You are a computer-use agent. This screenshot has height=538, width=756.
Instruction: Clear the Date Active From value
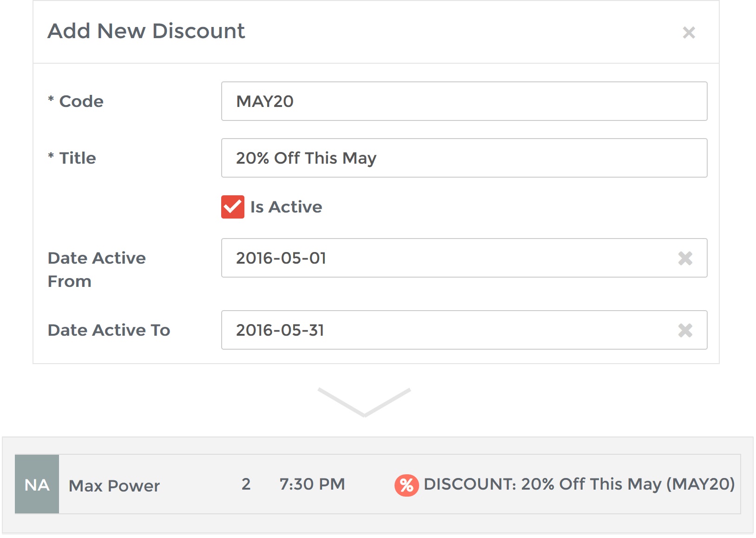[685, 258]
